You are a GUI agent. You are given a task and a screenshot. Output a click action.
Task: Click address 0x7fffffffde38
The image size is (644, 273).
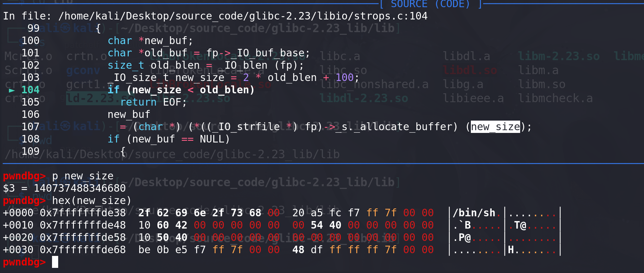[x=83, y=213]
